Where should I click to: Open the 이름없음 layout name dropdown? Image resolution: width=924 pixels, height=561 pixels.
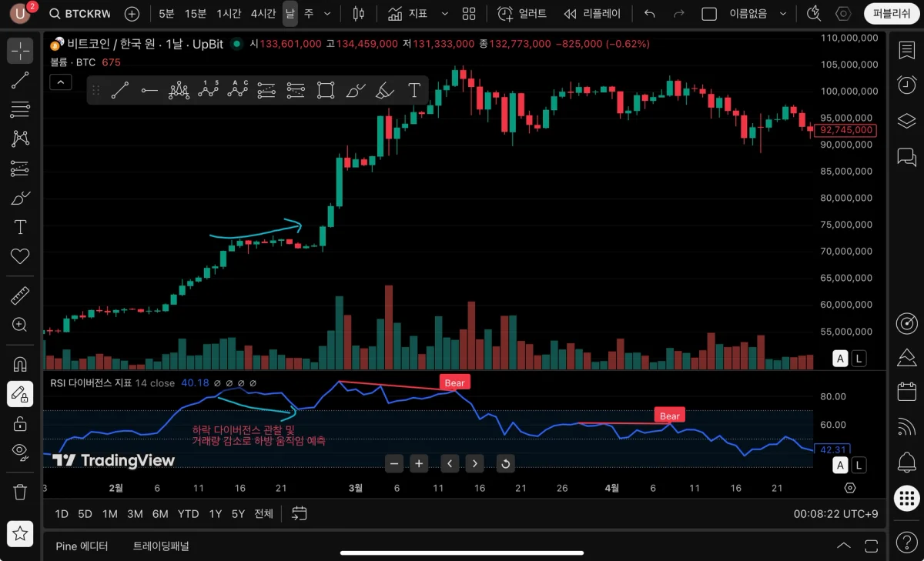click(759, 14)
